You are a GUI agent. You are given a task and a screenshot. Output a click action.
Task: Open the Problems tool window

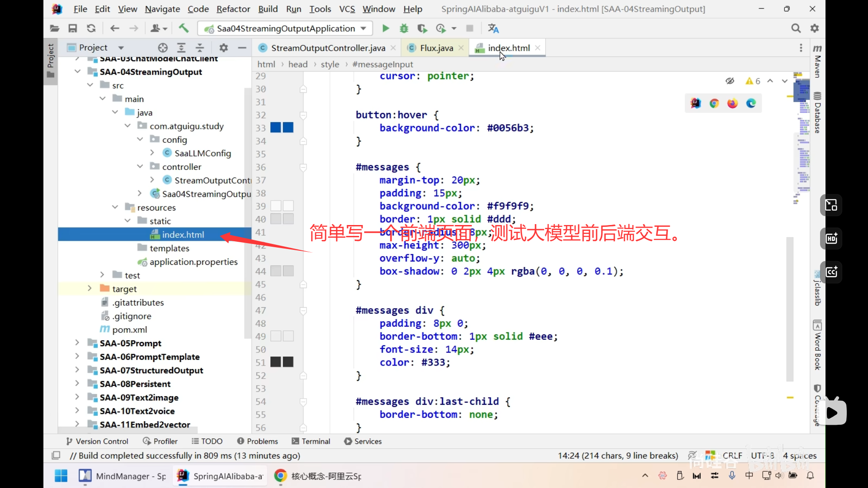point(257,441)
